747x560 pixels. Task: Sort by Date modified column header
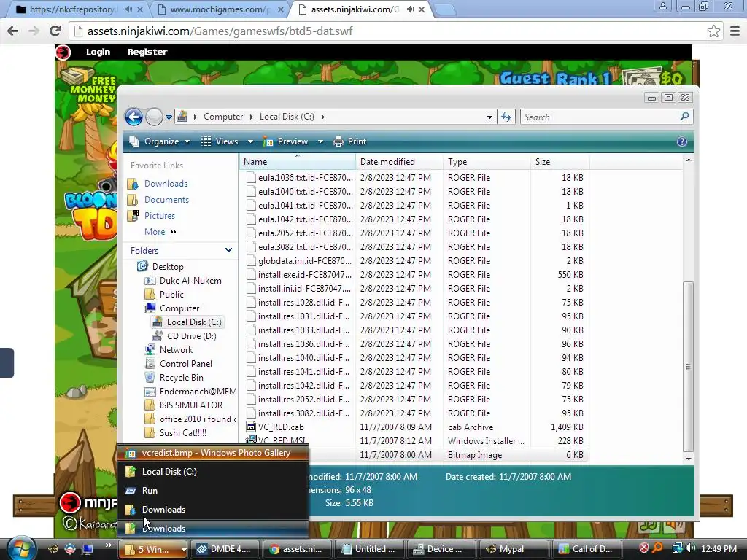pos(399,162)
